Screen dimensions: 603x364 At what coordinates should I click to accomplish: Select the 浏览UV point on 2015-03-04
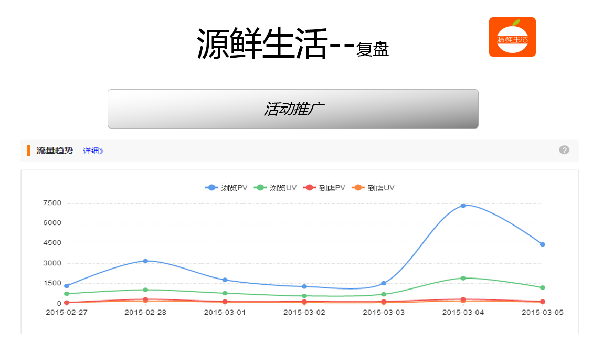pos(463,278)
